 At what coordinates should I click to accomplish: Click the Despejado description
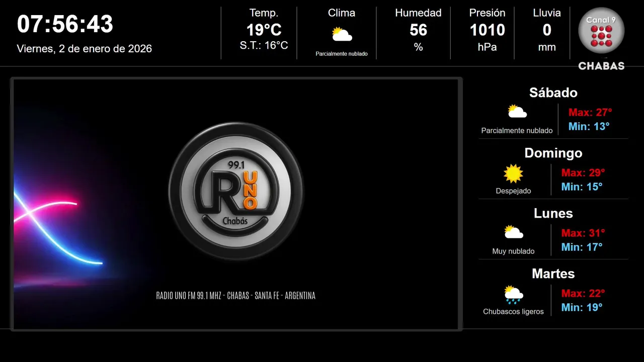click(513, 191)
